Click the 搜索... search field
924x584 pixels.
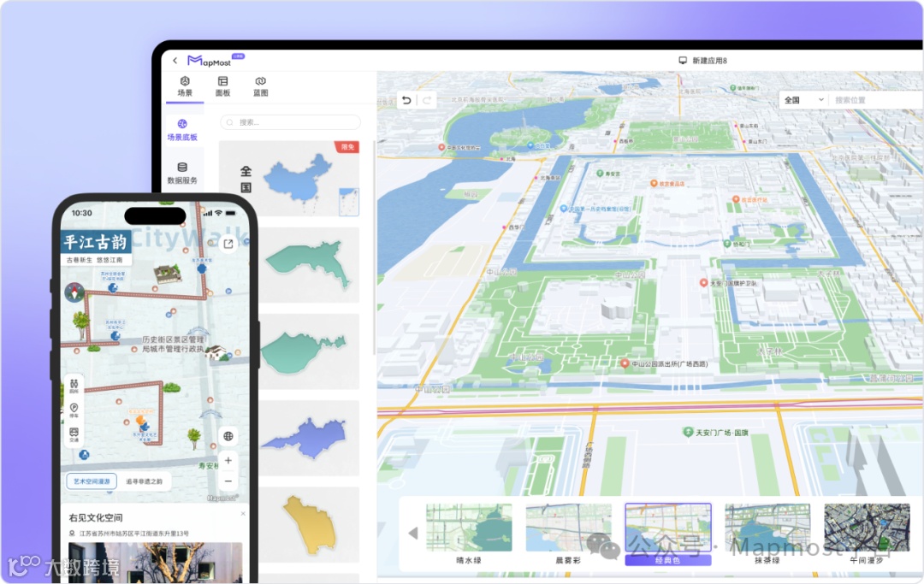pos(291,122)
